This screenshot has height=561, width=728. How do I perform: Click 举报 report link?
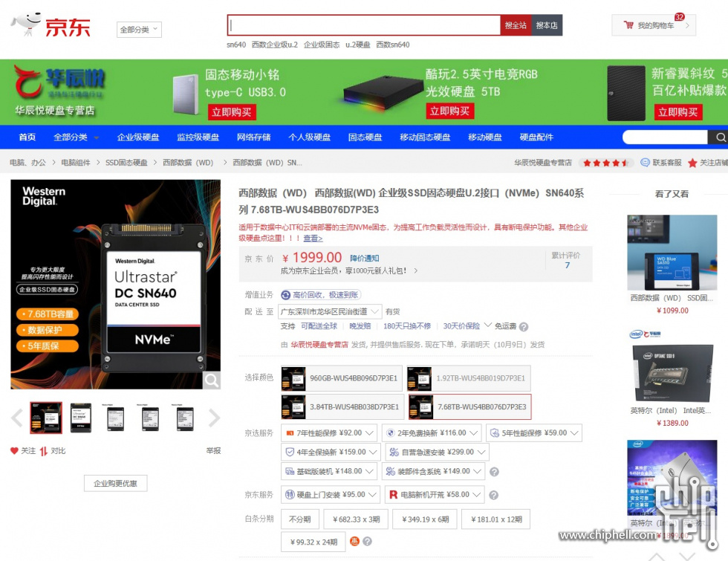point(213,450)
